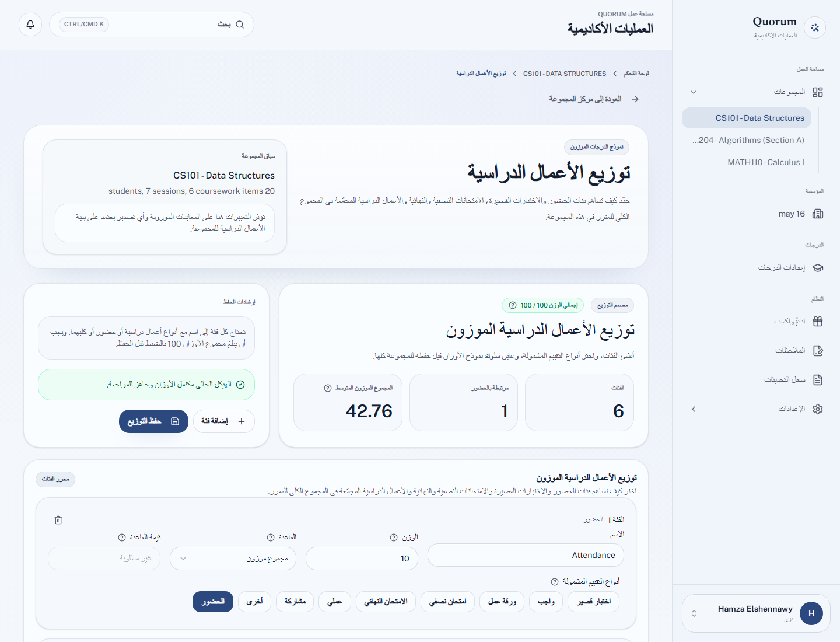Click the help icon for المجموع الموزون المتوسط

(x=328, y=388)
